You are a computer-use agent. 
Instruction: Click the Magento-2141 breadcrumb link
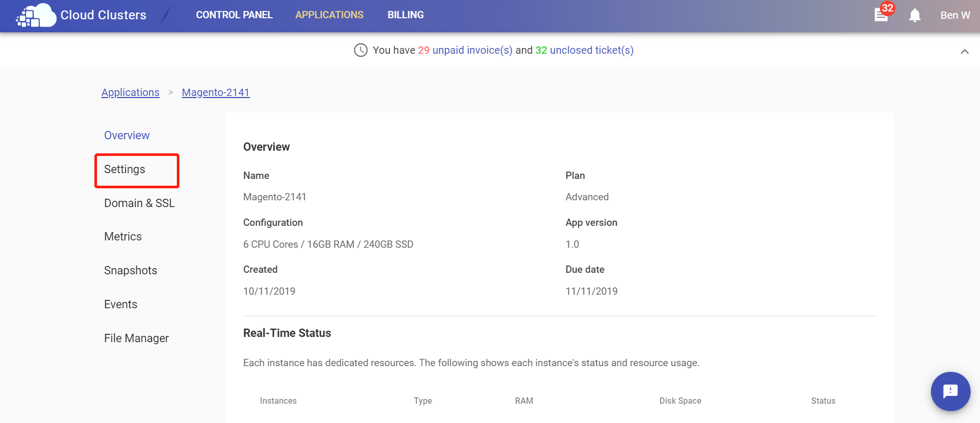[x=215, y=92]
